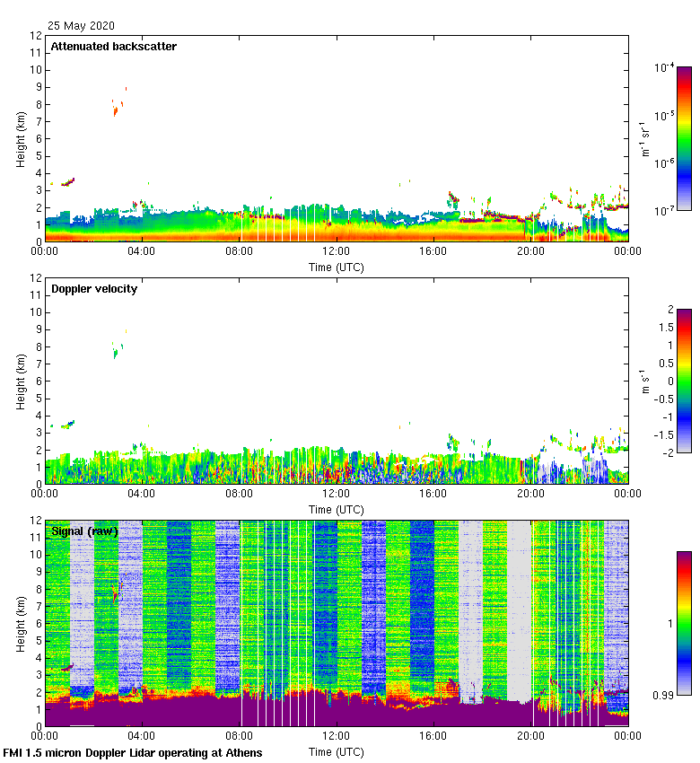Viewport: 700px width, 763px height.
Task: Select the 16:00 tick under attenuated backscatter plot
Action: pyautogui.click(x=433, y=252)
